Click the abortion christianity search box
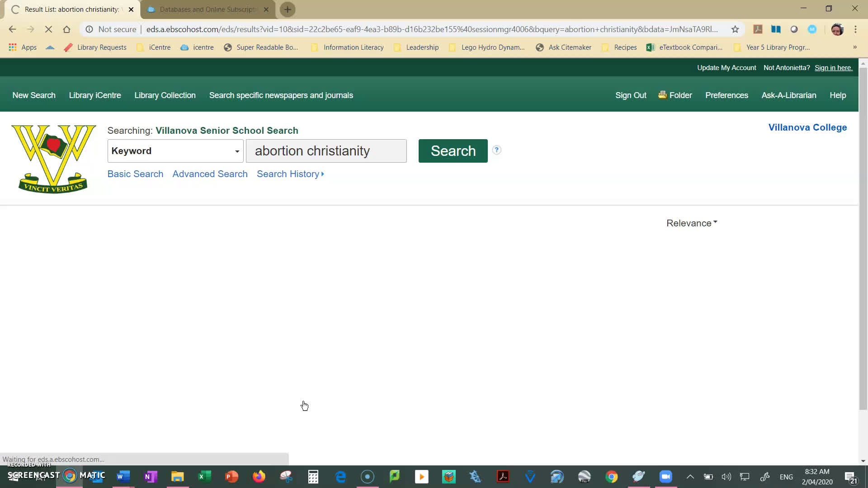 click(326, 151)
